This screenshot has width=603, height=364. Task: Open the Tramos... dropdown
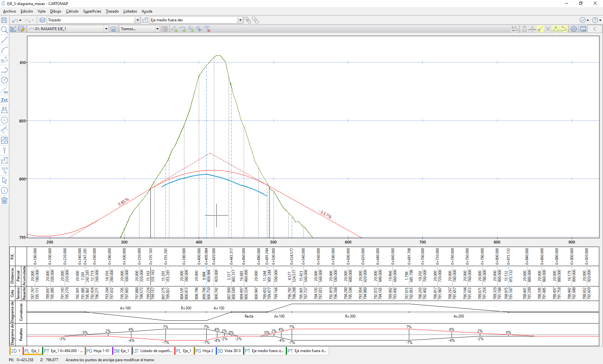[x=157, y=29]
